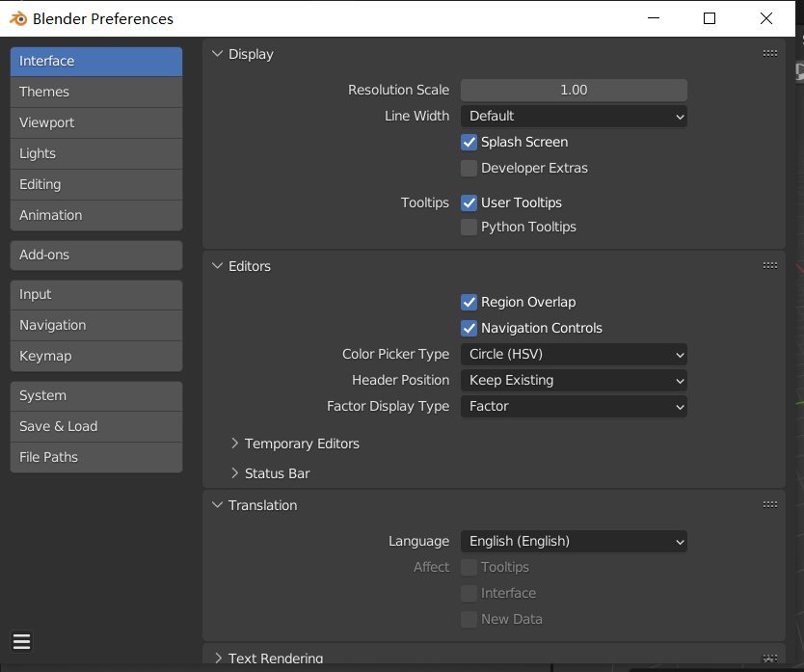Collapse the Editors panel arrow
804x672 pixels.
tap(217, 266)
